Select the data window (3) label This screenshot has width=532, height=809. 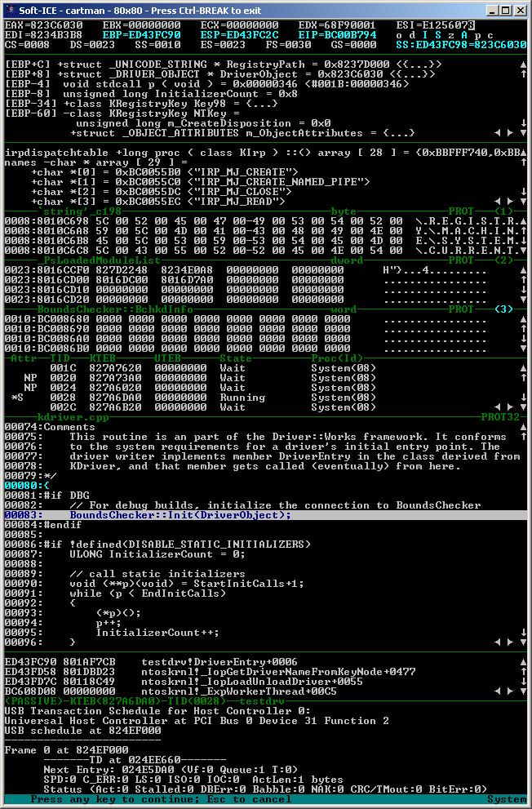point(503,309)
